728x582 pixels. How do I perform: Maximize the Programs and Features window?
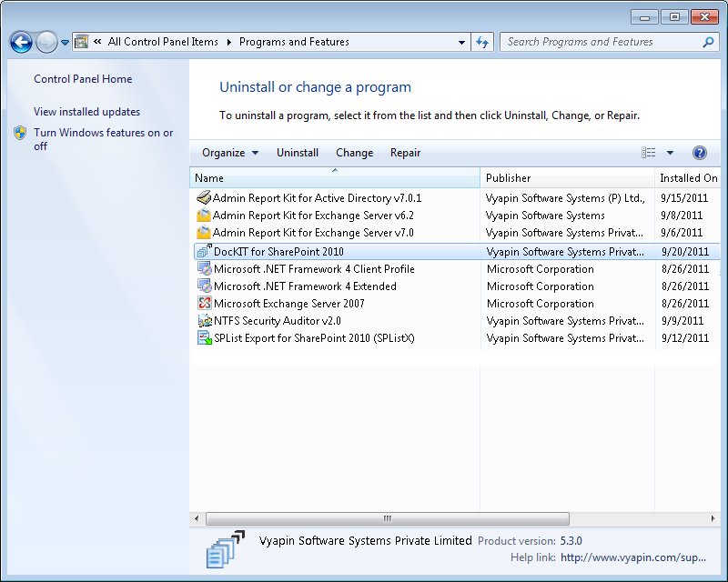(x=674, y=17)
